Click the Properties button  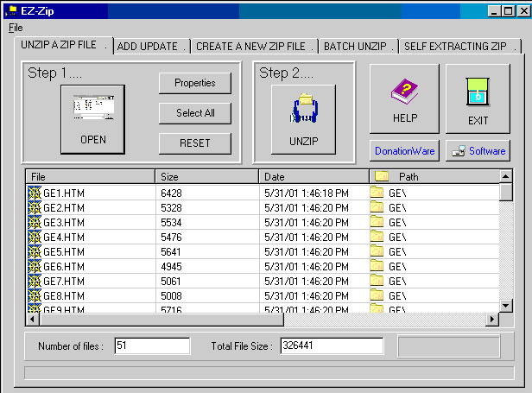[x=195, y=83]
